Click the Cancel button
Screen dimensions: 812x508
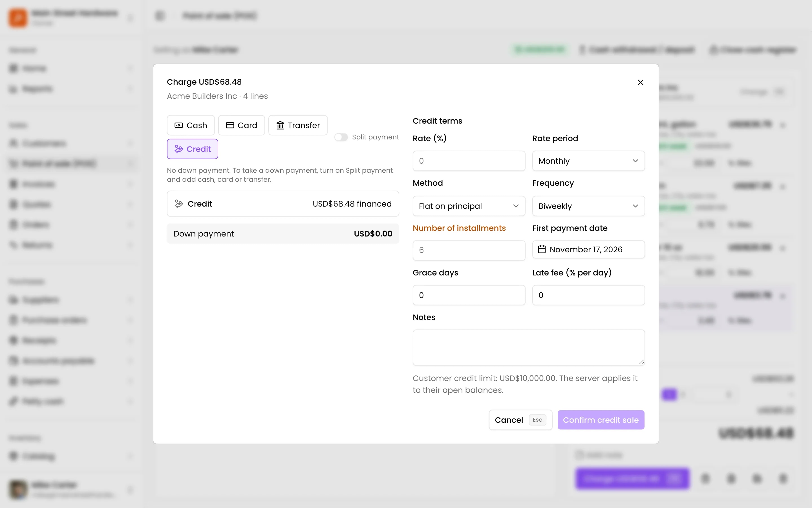tap(520, 420)
